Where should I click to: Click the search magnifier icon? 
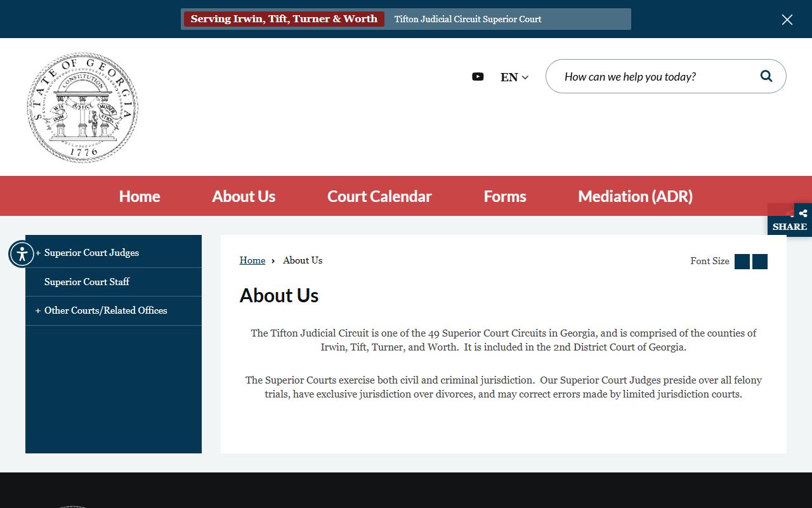coord(766,76)
